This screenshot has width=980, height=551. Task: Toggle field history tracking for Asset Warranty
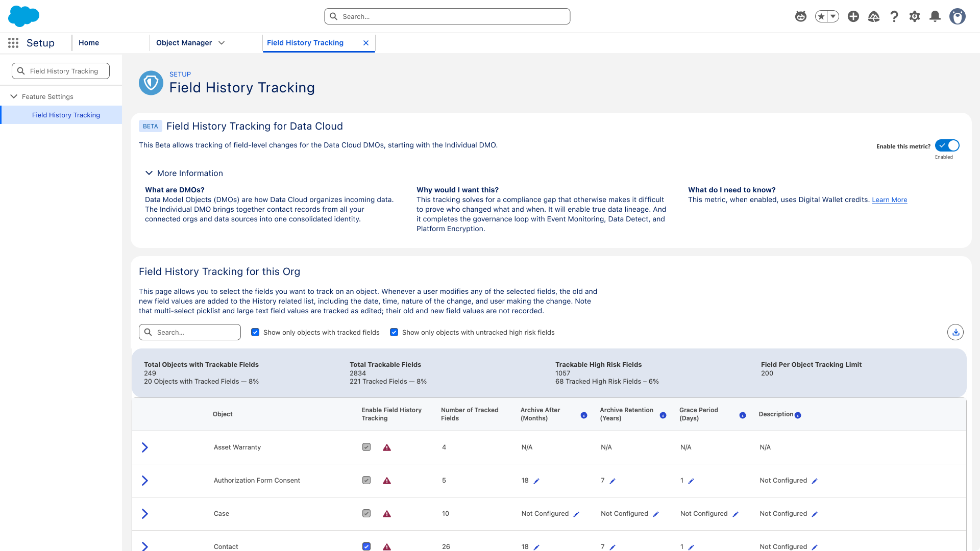click(366, 447)
